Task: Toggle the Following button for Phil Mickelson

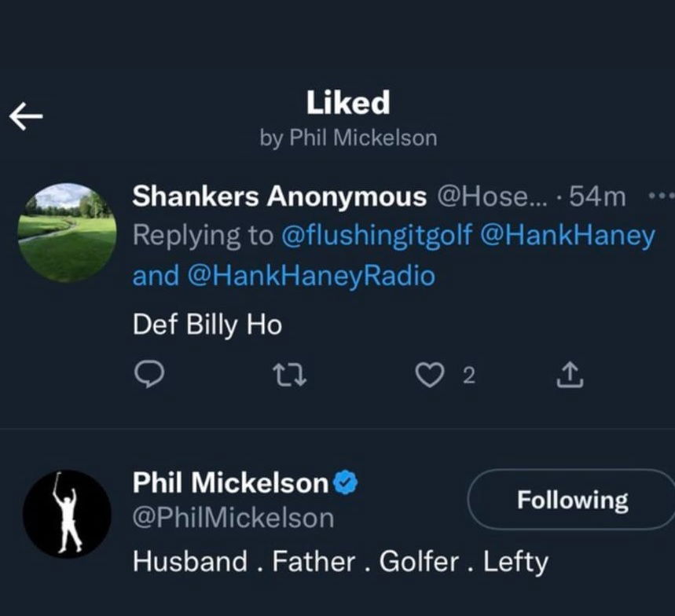Action: 572,500
